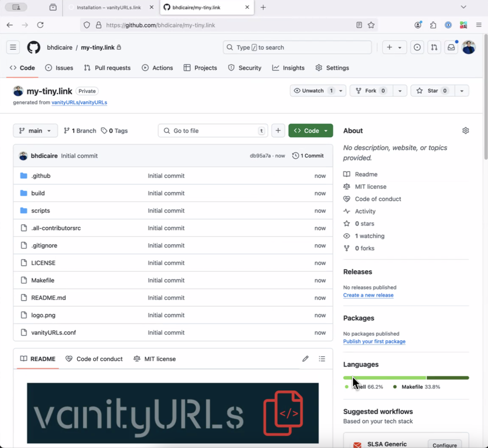The image size is (488, 448).
Task: Click the Makefile segment of language bar
Action: coord(448,378)
